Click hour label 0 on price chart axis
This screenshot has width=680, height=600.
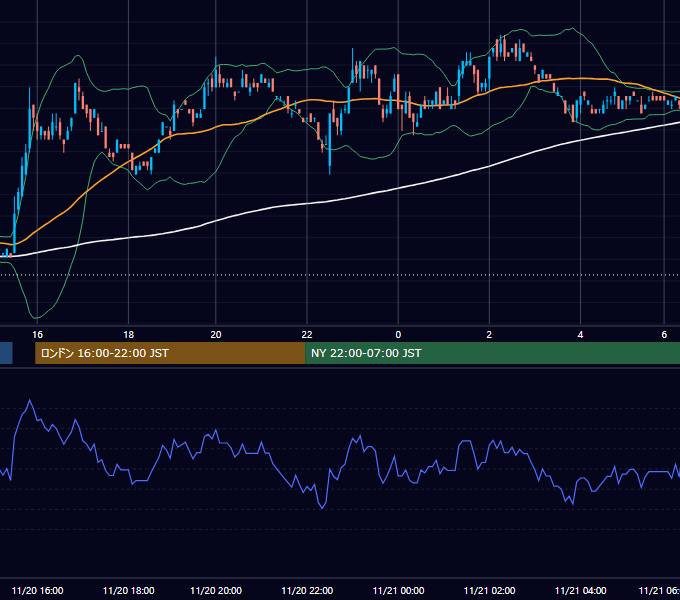(x=398, y=335)
